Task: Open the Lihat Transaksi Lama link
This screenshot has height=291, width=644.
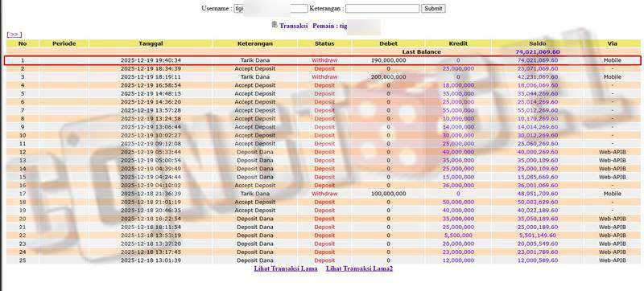Action: (x=286, y=268)
